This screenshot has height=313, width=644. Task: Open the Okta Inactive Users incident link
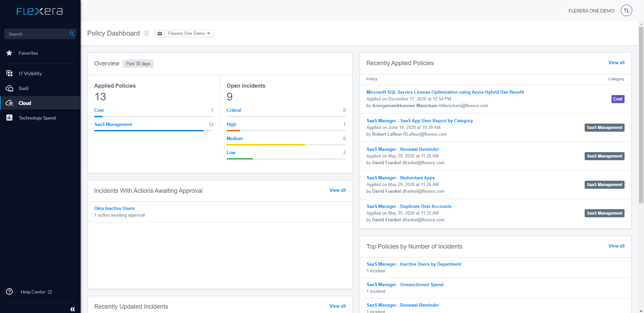114,208
